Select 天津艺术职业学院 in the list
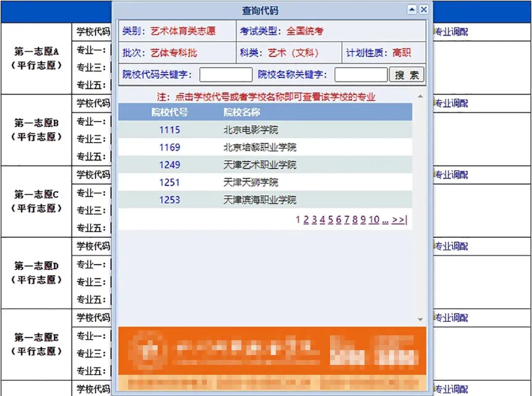Screen dimensions: 532x396 (x=262, y=164)
